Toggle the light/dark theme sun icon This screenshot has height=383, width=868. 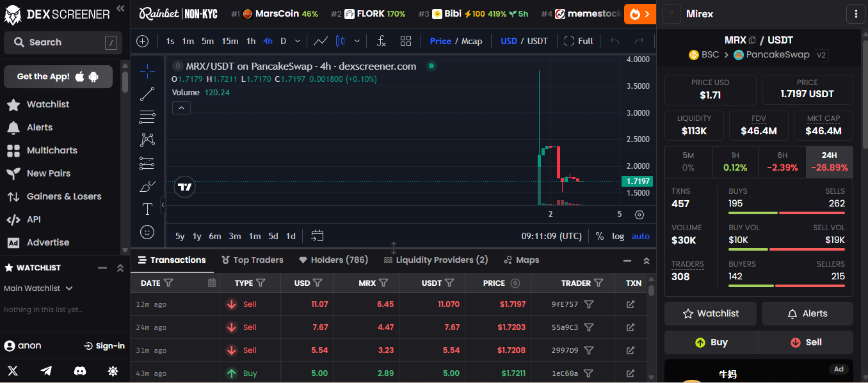pyautogui.click(x=113, y=371)
